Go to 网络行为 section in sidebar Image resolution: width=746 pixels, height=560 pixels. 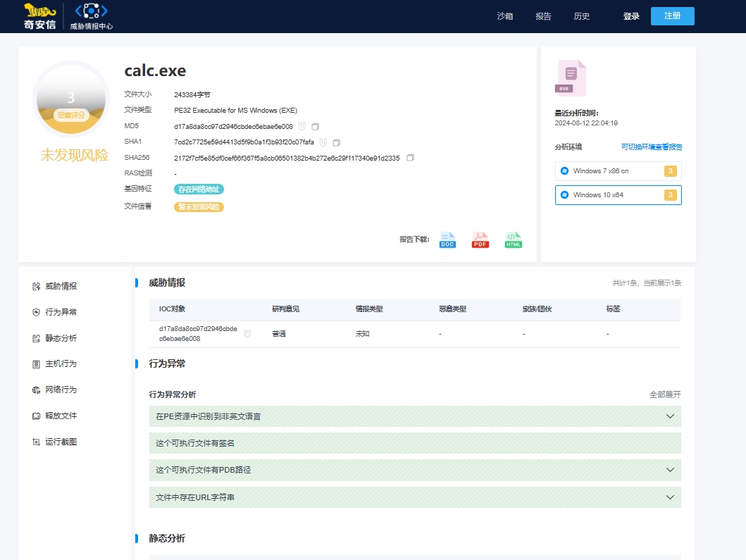click(61, 390)
